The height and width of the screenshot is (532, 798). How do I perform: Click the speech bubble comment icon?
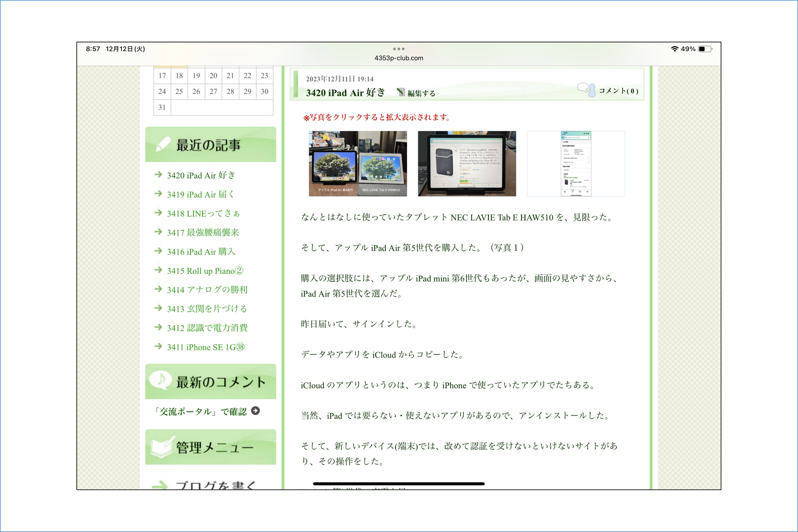click(587, 90)
